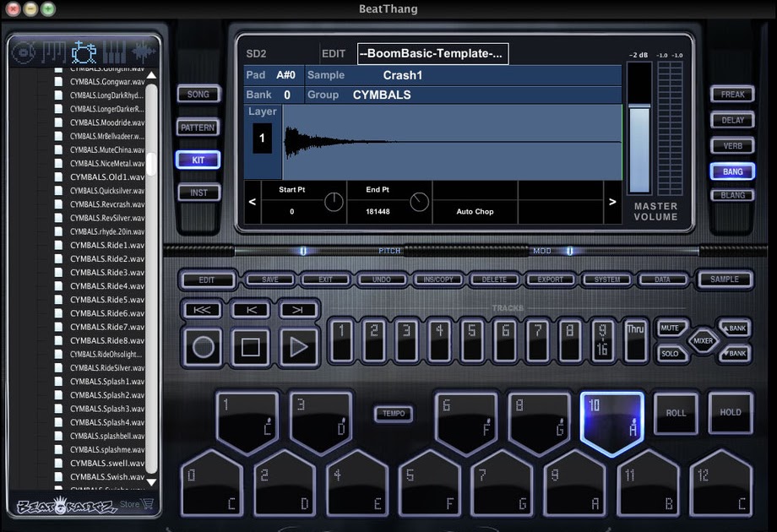777x532 pixels.
Task: Open the disc browser tab icon
Action: point(24,52)
